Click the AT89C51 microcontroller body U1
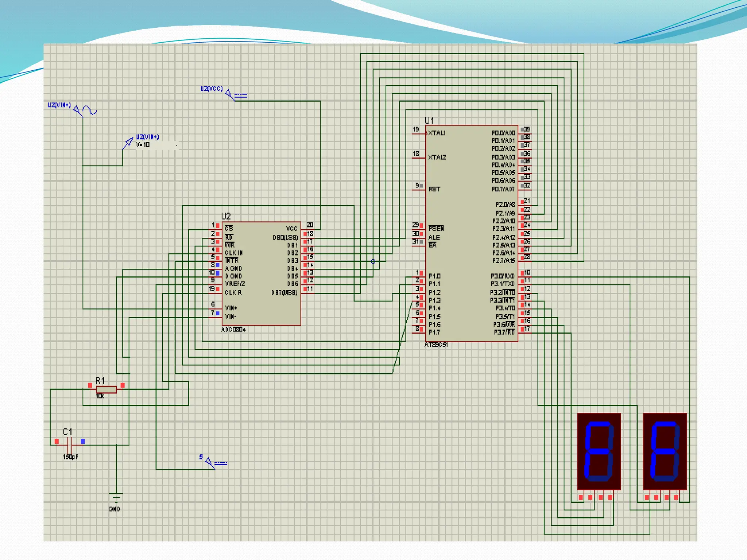 [471, 233]
